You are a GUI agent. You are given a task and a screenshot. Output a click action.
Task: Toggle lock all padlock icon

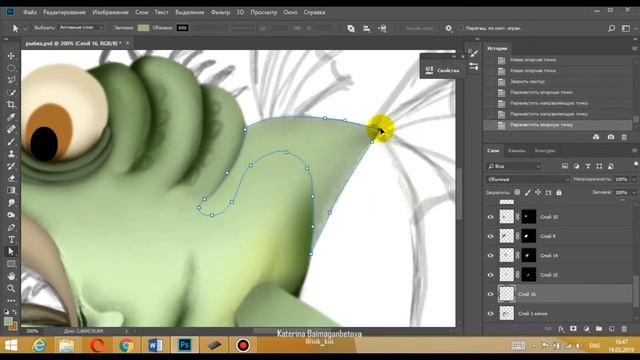click(559, 192)
